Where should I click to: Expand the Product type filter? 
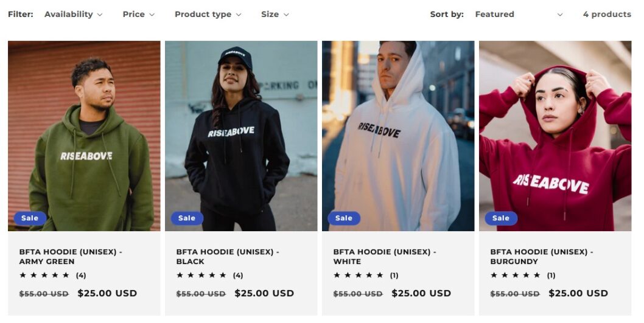coord(208,14)
